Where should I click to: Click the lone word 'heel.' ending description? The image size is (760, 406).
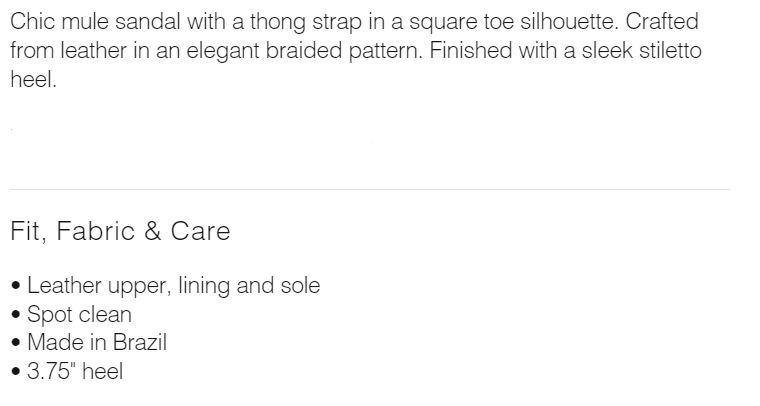click(33, 79)
